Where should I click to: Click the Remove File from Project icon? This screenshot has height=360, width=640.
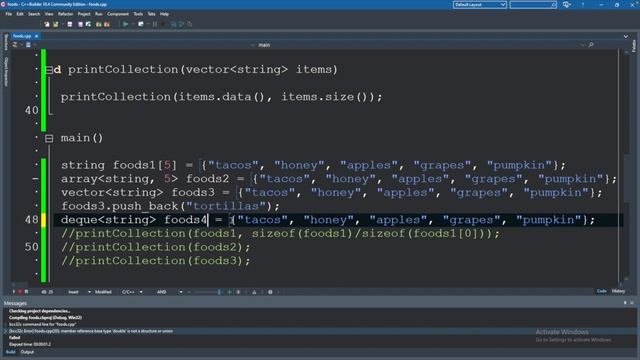pos(107,24)
